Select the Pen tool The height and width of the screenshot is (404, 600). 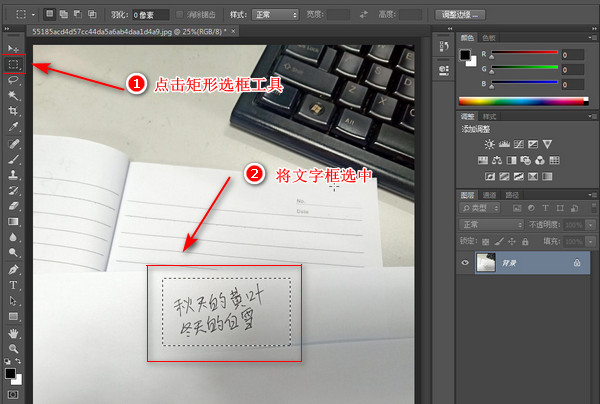tap(13, 269)
